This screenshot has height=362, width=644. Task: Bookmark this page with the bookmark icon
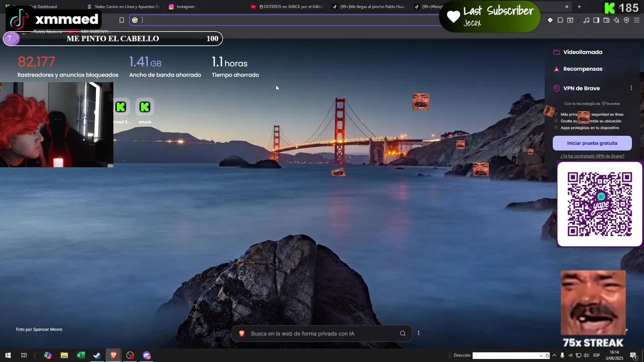coord(121,20)
